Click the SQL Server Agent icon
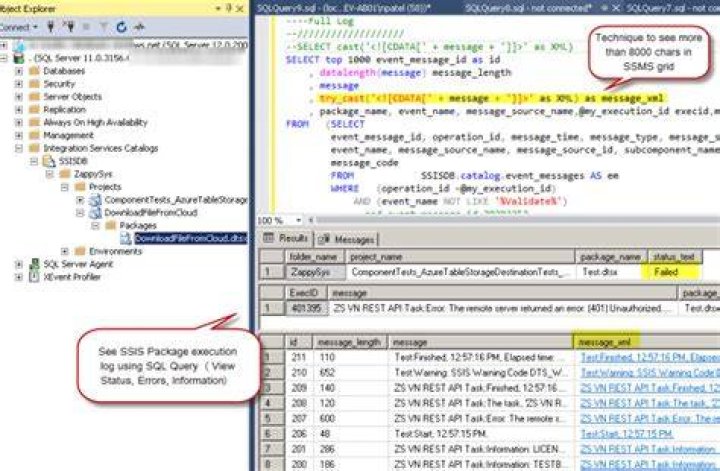720x471 pixels. tap(34, 264)
